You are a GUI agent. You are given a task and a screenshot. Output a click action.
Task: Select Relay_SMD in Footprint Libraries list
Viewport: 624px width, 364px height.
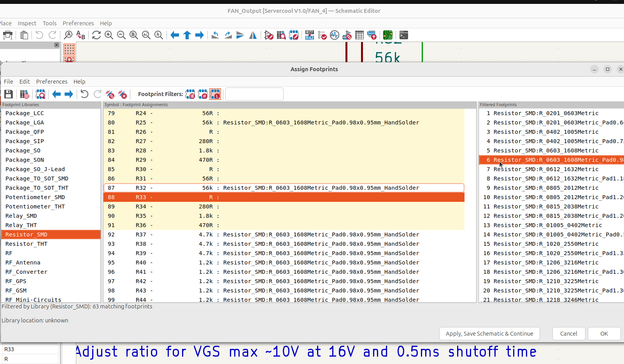click(x=51, y=216)
